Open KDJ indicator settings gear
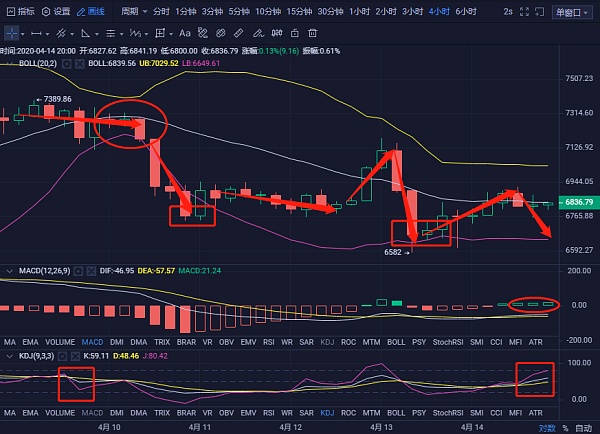The height and width of the screenshot is (434, 600). pos(62,356)
